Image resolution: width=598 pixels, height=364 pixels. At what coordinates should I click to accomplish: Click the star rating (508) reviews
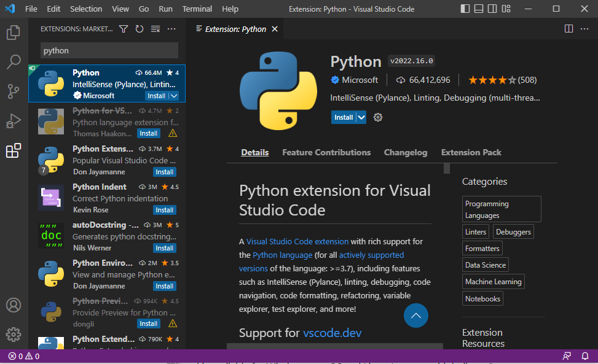(x=502, y=80)
